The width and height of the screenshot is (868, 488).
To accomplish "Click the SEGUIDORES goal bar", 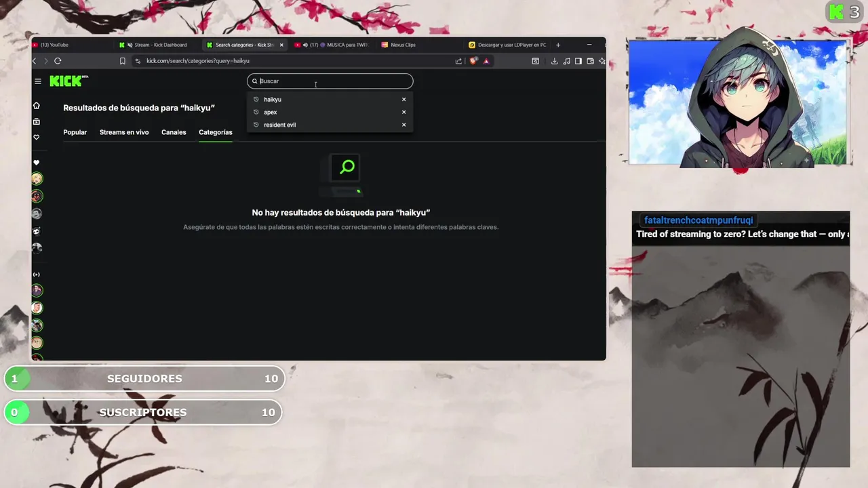I will [x=144, y=378].
